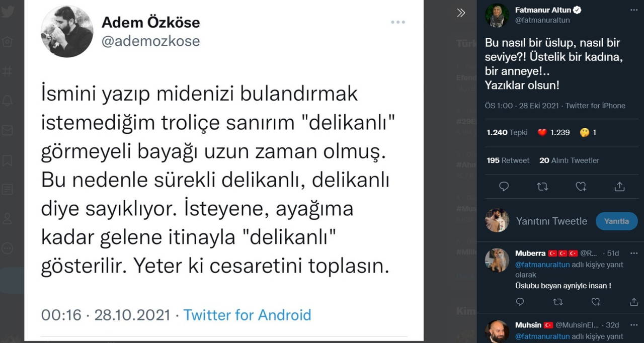Retweet Muberra's reply

(558, 302)
